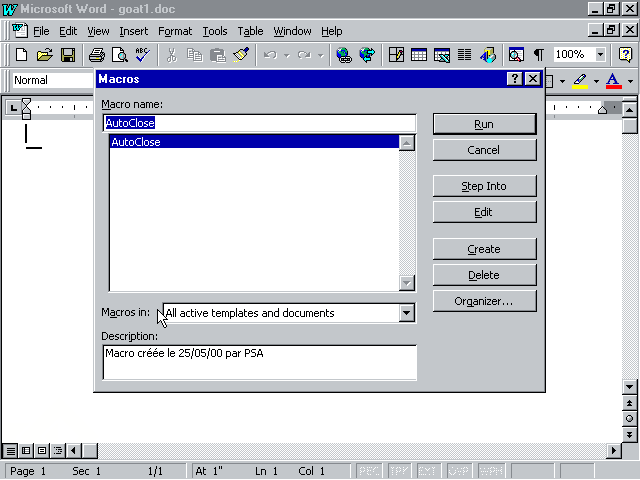Open Print Preview

click(x=120, y=55)
